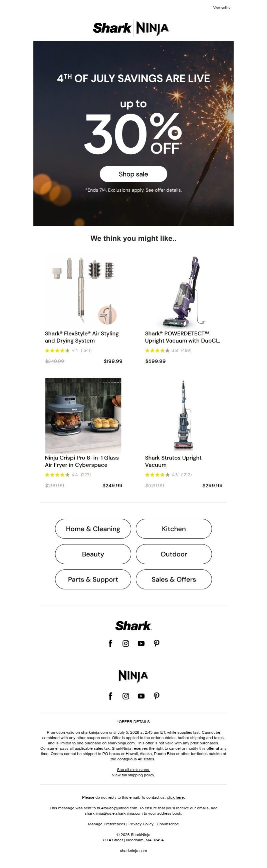Click the Unsubscribe link
The height and width of the screenshot is (868, 267).
(x=168, y=824)
